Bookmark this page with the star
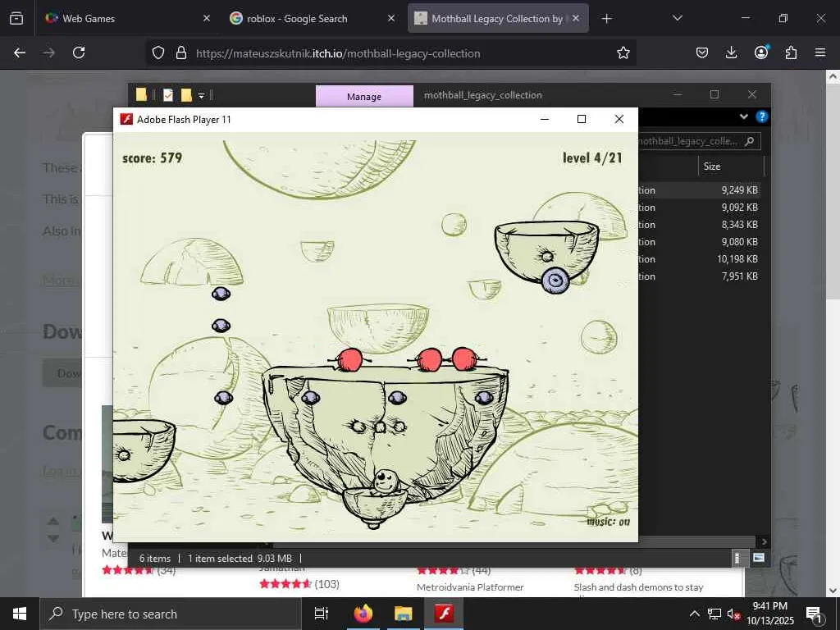840x630 pixels. point(623,52)
